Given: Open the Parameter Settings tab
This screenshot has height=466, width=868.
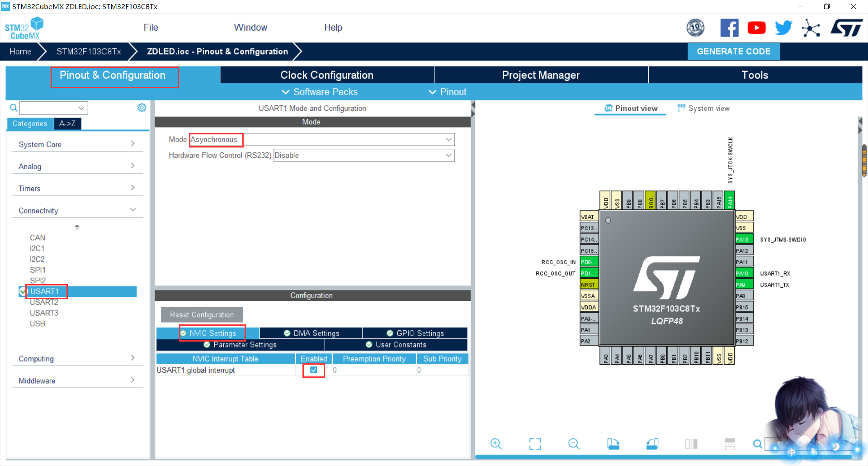Looking at the screenshot, I should coord(240,345).
